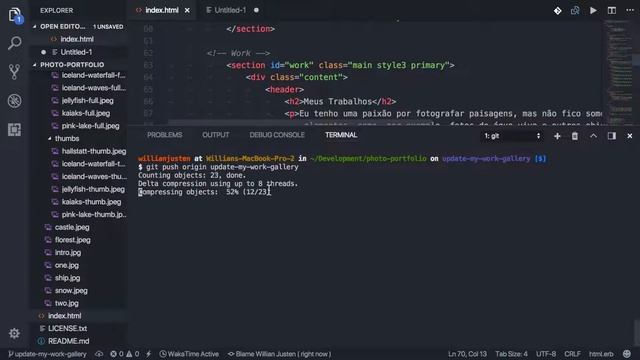Change language mode via html.erb
640x360 pixels.
[601, 354]
